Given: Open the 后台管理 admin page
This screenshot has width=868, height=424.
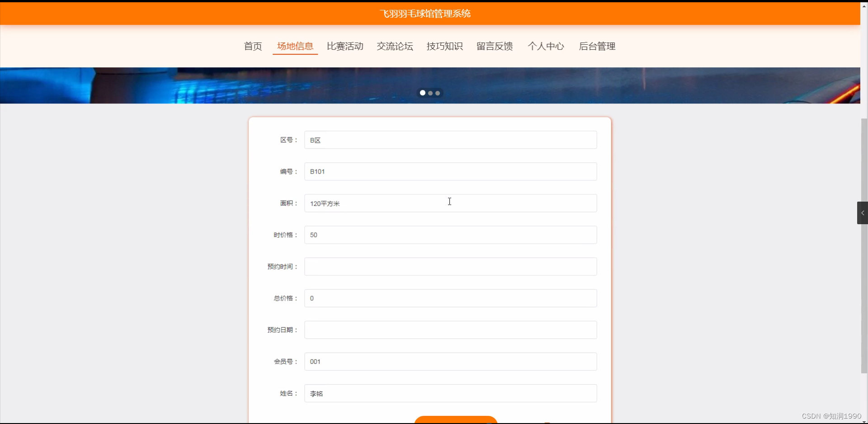Looking at the screenshot, I should (x=597, y=46).
